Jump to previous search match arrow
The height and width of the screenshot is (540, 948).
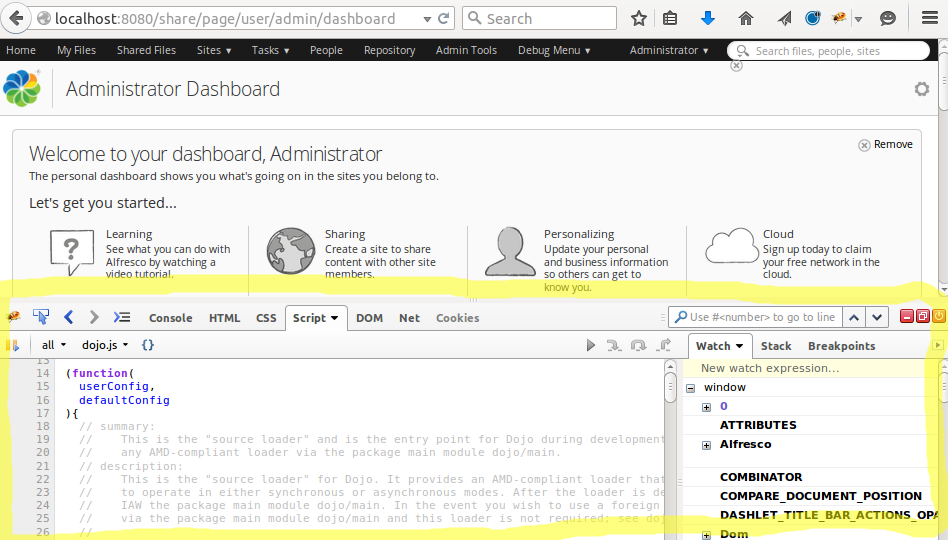tap(854, 317)
